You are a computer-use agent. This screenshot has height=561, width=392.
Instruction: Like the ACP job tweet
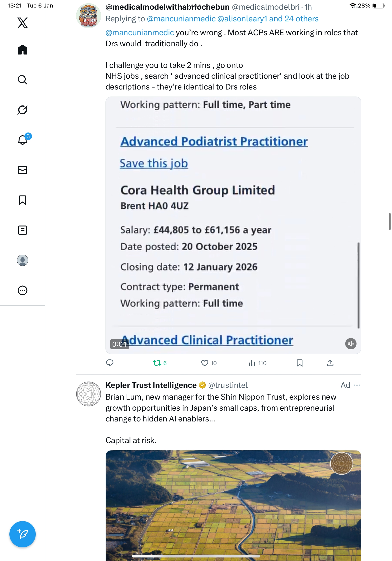204,363
